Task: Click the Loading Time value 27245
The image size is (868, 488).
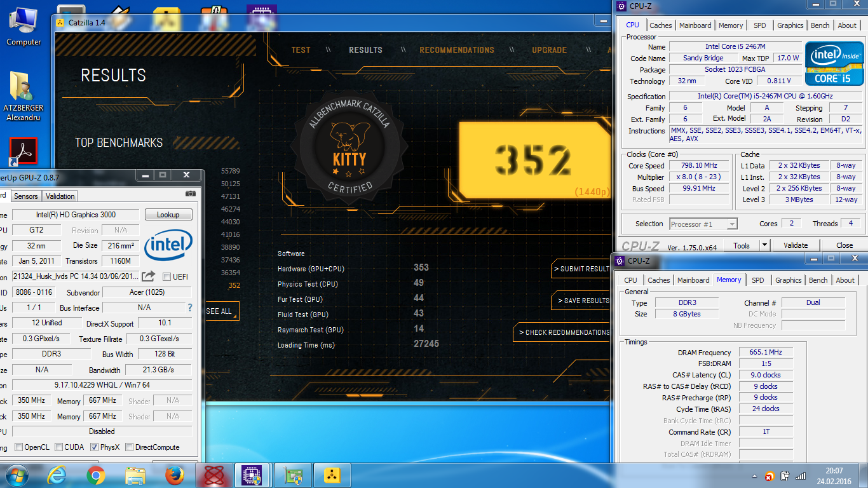Action: pos(426,344)
